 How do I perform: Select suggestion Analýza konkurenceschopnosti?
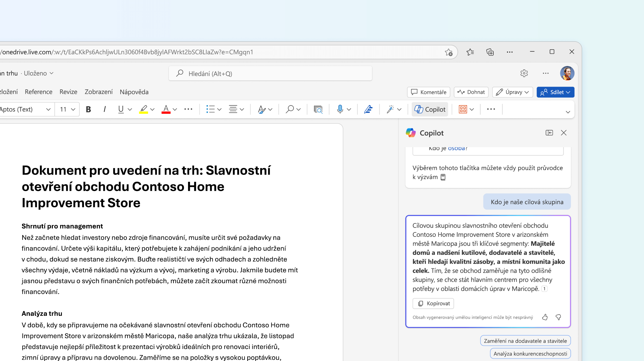click(530, 354)
